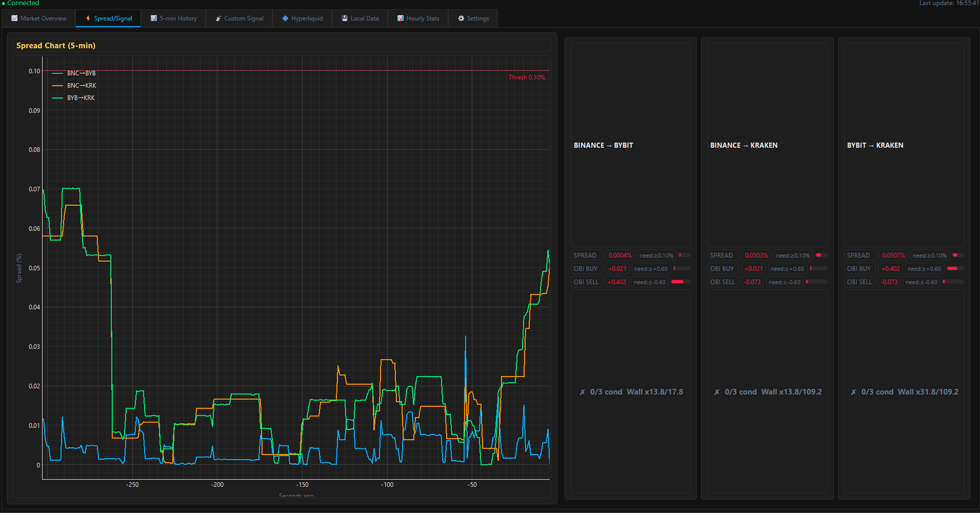Open the Settings tab

click(x=473, y=18)
